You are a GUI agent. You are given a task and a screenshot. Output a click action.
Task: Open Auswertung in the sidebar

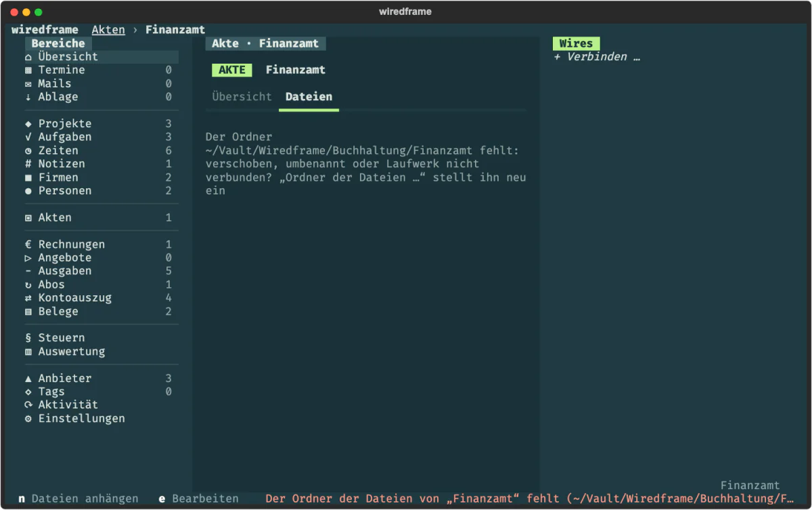pos(101,352)
